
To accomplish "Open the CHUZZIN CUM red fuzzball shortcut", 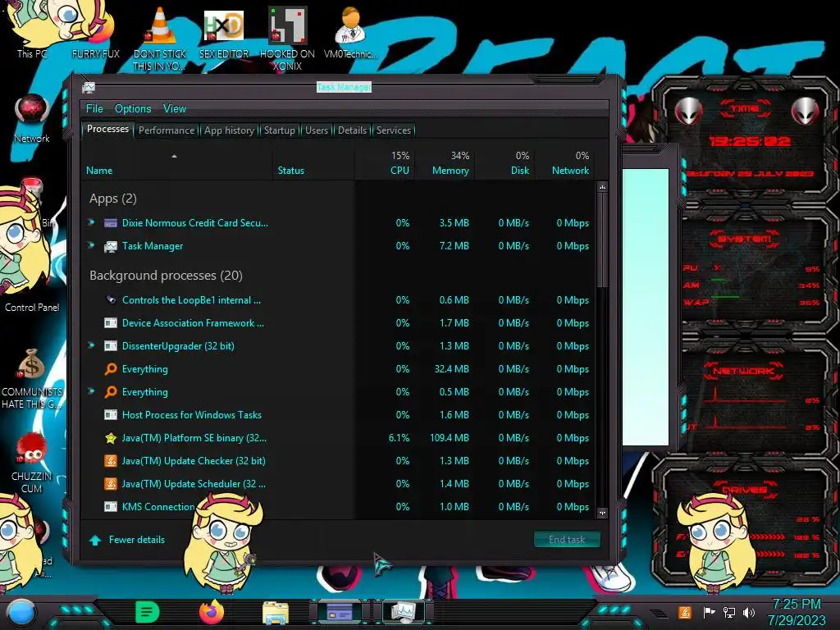I will click(x=32, y=462).
